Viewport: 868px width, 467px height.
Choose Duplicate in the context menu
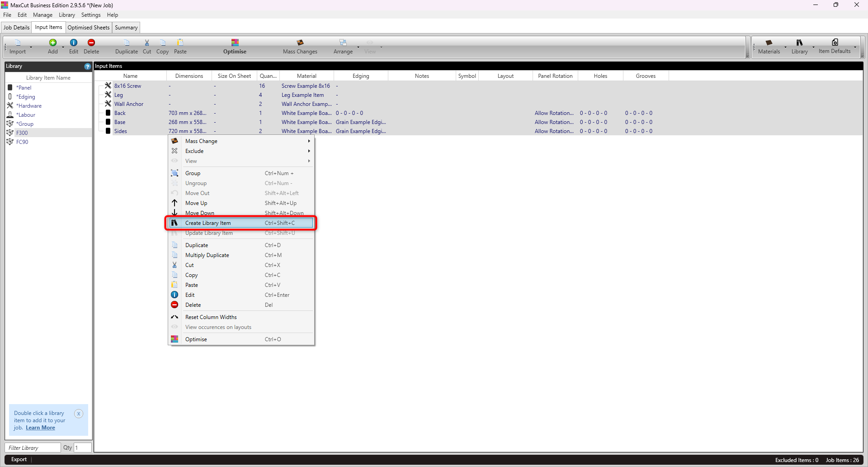pos(241,245)
